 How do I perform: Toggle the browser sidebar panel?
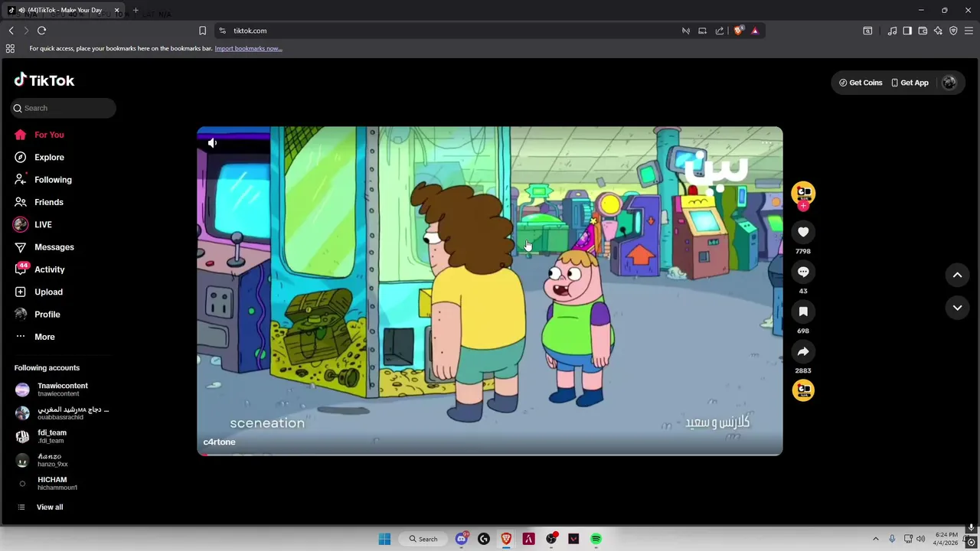pos(907,31)
